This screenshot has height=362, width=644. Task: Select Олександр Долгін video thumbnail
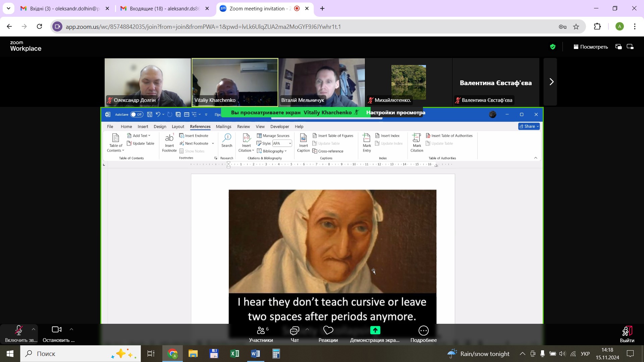pos(148,82)
